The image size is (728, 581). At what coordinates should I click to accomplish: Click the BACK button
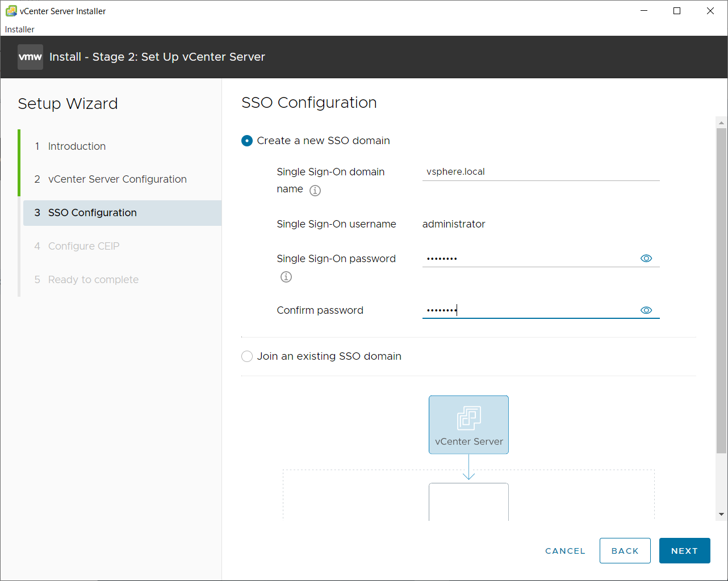tap(625, 551)
